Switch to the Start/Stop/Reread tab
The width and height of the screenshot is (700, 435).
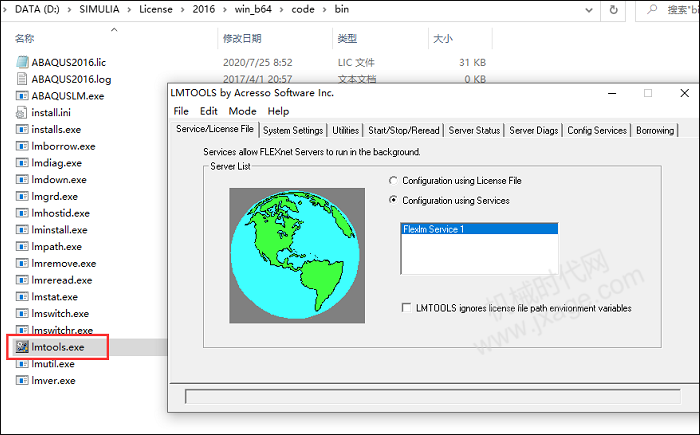(404, 130)
